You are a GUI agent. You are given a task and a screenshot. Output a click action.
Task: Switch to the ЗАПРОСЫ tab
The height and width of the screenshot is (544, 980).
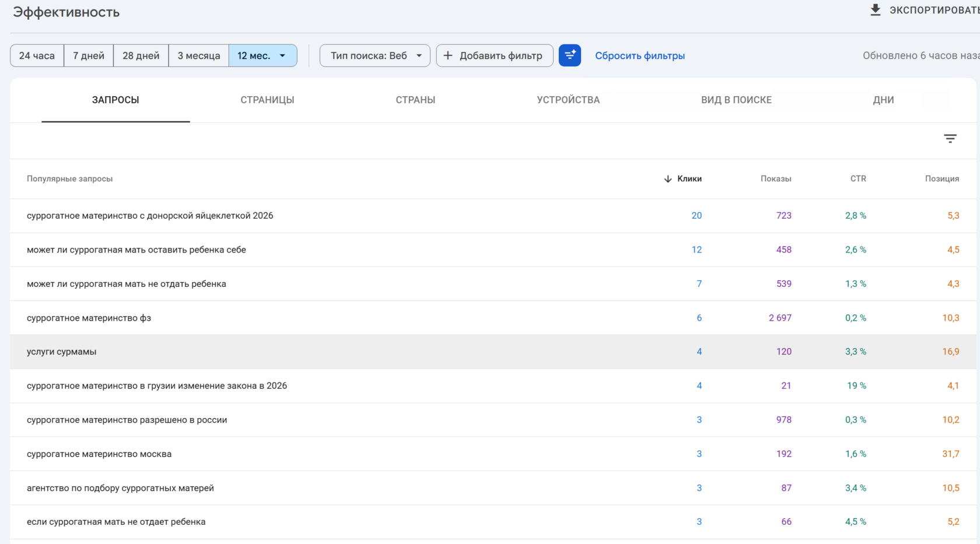click(116, 100)
